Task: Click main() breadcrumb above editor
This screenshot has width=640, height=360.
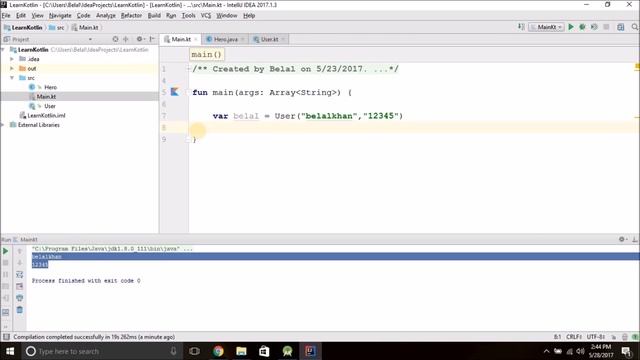Action: point(207,54)
